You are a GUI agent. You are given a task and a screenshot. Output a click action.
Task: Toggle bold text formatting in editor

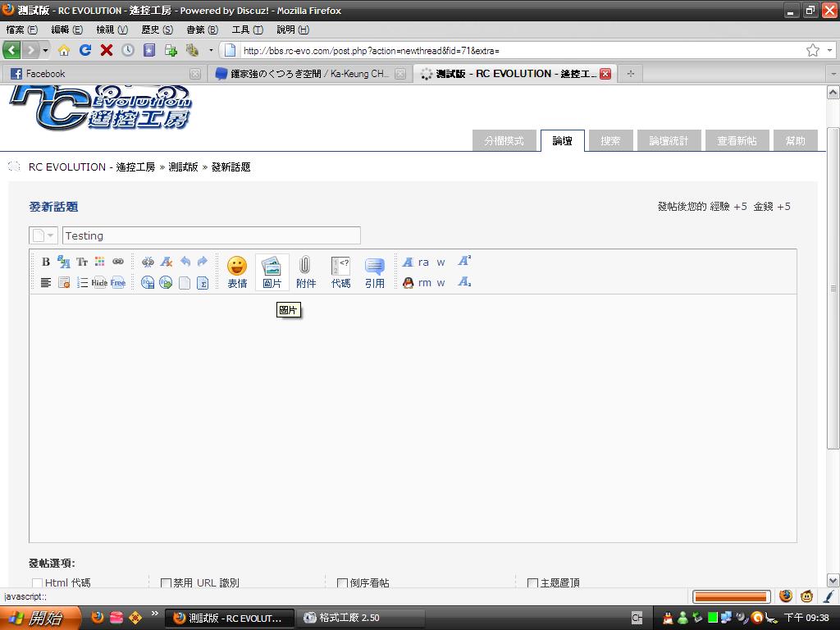(46, 262)
